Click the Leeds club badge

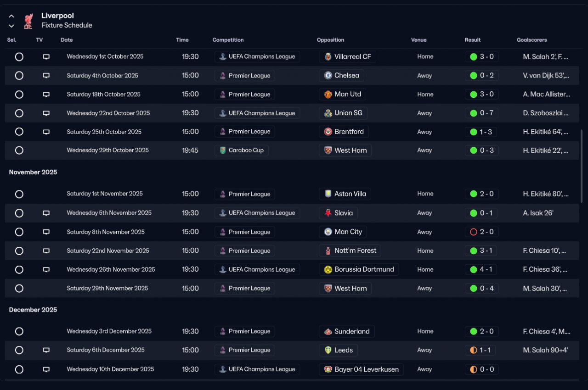click(328, 351)
